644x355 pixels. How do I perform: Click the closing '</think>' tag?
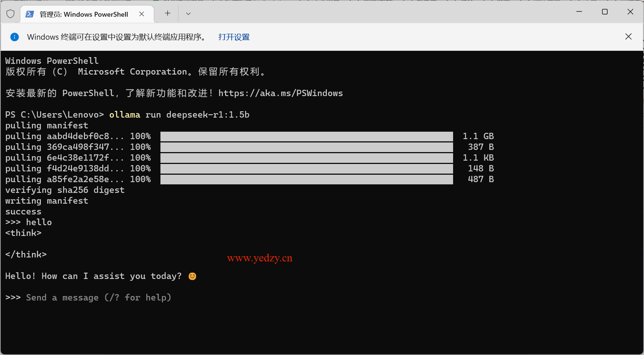pyautogui.click(x=26, y=254)
